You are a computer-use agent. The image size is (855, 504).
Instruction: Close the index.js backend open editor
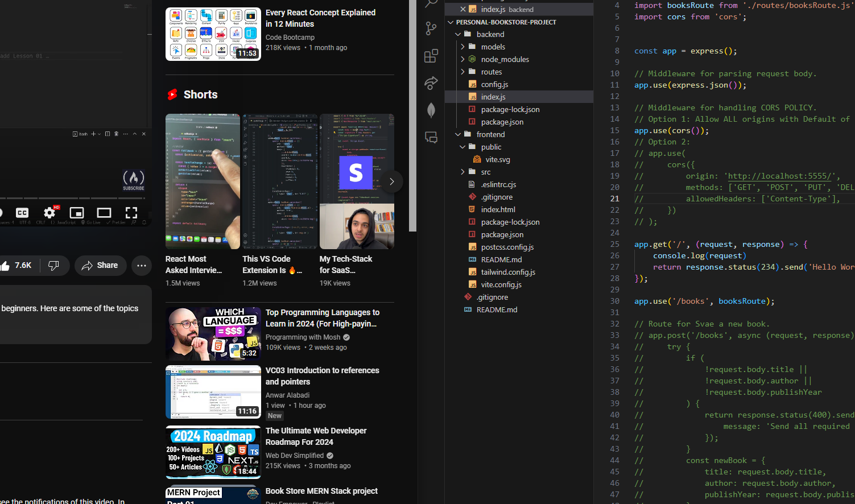pos(462,9)
